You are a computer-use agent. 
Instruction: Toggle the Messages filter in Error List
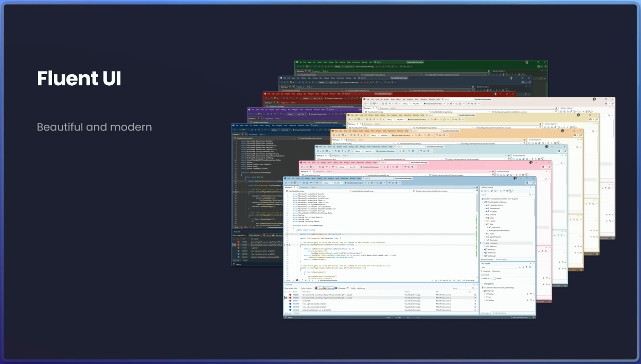(x=341, y=288)
